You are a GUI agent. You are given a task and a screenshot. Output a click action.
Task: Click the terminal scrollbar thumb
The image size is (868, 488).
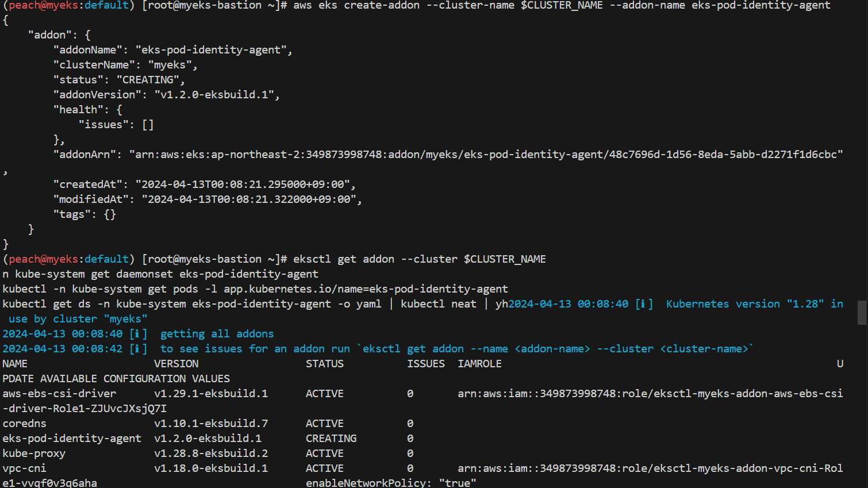click(x=862, y=313)
